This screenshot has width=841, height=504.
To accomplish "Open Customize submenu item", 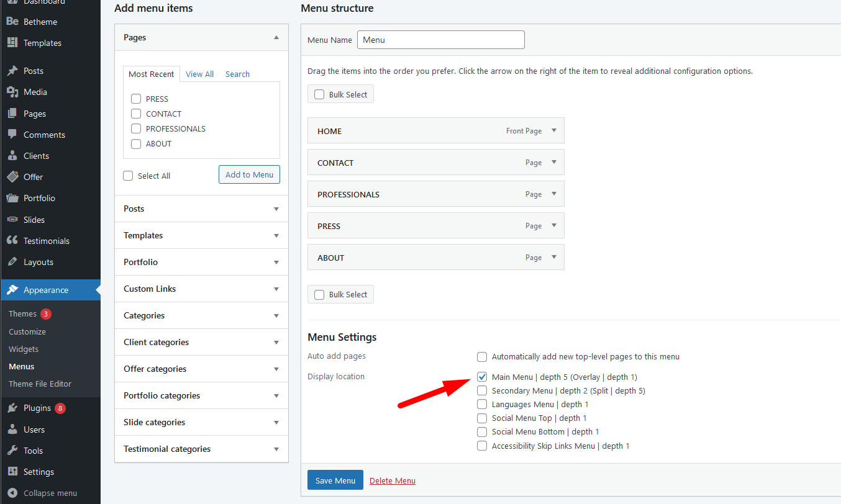I will (x=27, y=331).
